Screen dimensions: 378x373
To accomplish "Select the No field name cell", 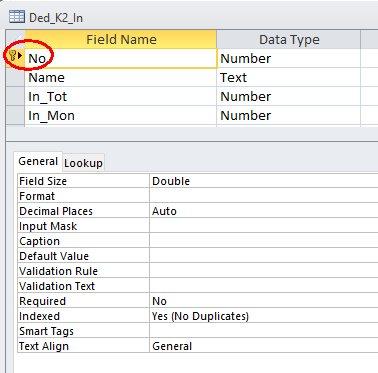I will 121,58.
